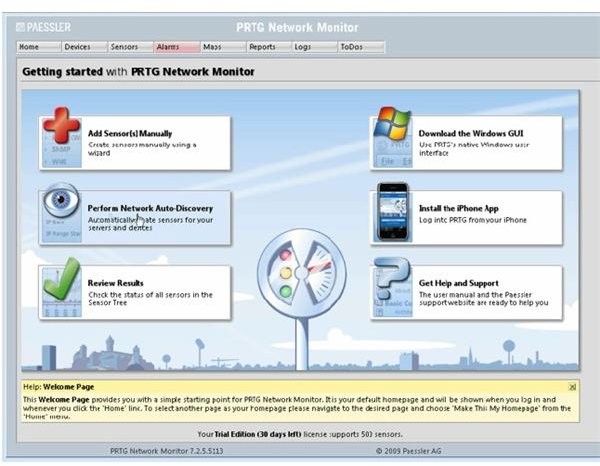Open the Devices menu
This screenshot has width=600, height=466.
coord(85,47)
